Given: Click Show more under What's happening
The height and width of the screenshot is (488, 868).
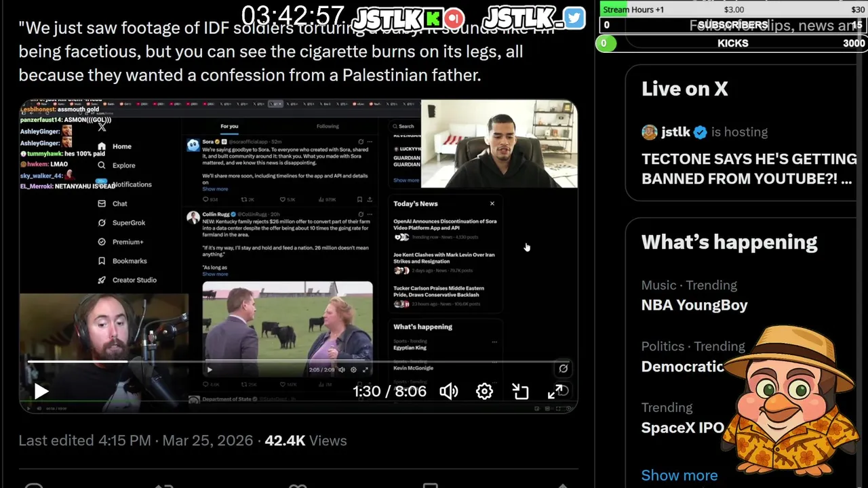Looking at the screenshot, I should [x=679, y=475].
